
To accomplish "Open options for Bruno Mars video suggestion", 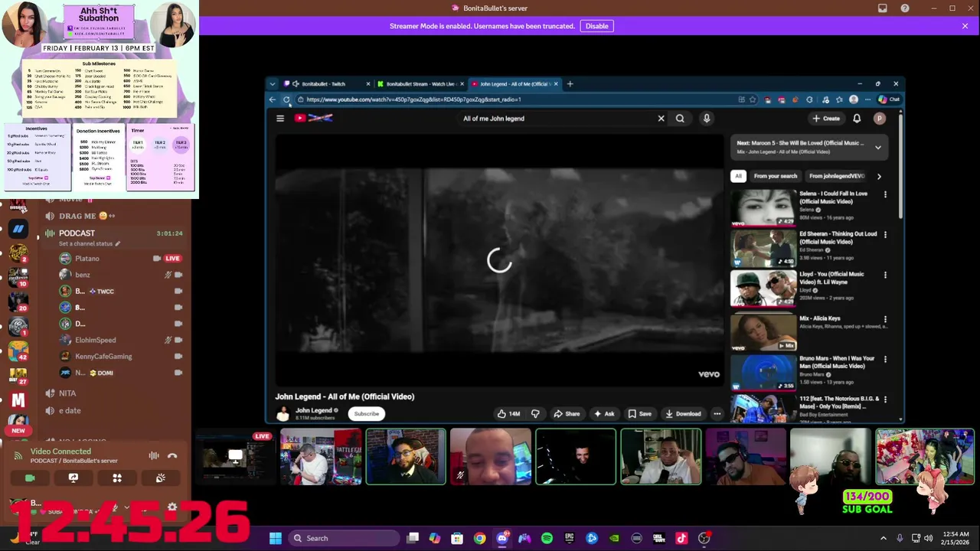I will [886, 359].
